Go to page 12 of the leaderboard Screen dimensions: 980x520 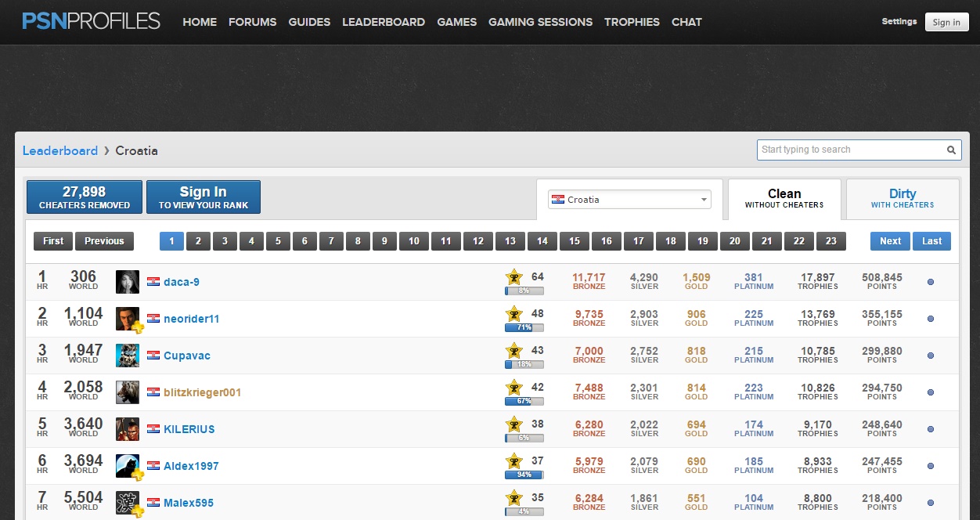(478, 241)
